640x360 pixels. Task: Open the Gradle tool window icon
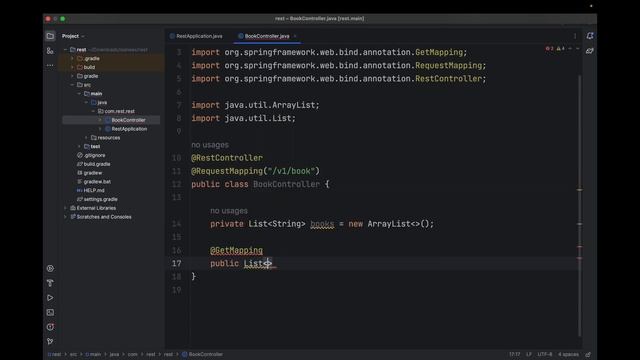click(x=590, y=51)
